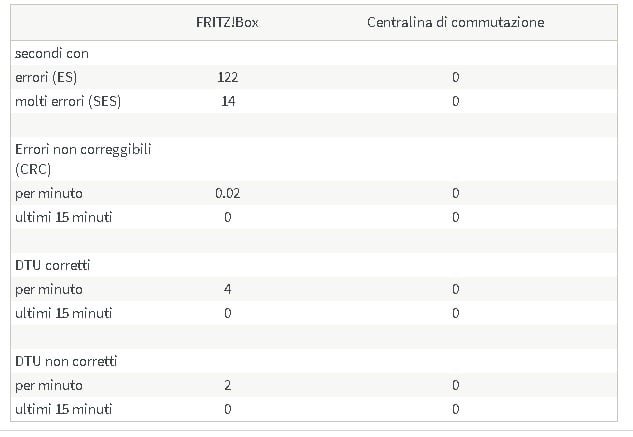Select "per minuto" label under DTU non corretti
The height and width of the screenshot is (437, 633).
[x=49, y=385]
